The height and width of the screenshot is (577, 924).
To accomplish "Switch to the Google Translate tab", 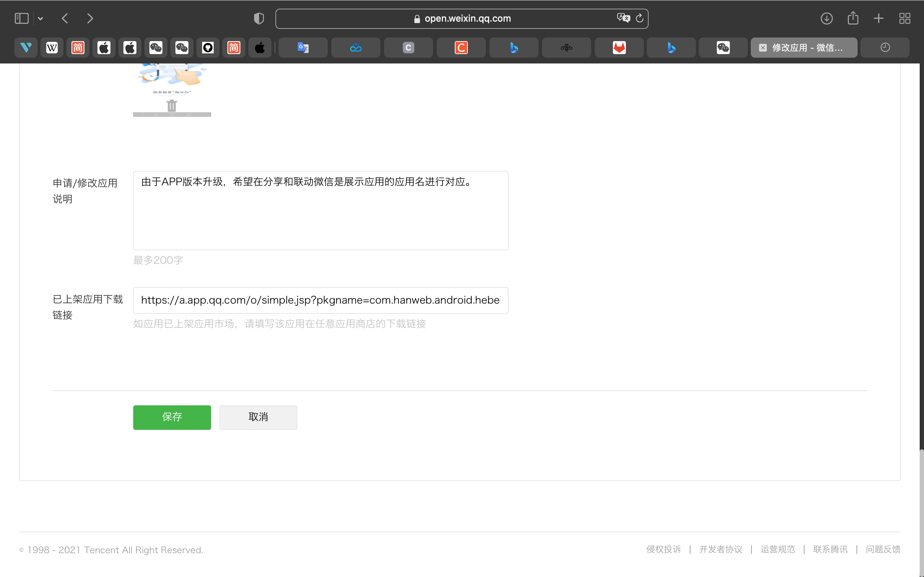I will (303, 48).
